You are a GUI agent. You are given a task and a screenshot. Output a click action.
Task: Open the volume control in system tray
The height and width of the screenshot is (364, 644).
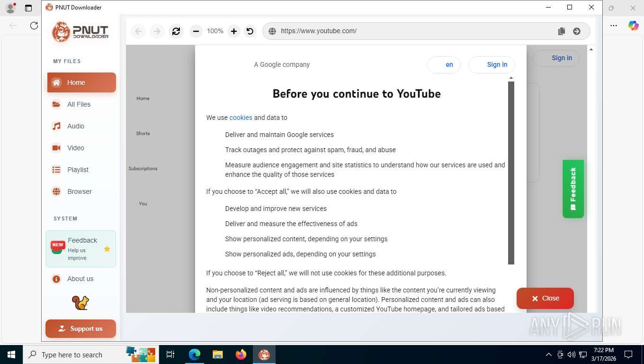(x=572, y=355)
